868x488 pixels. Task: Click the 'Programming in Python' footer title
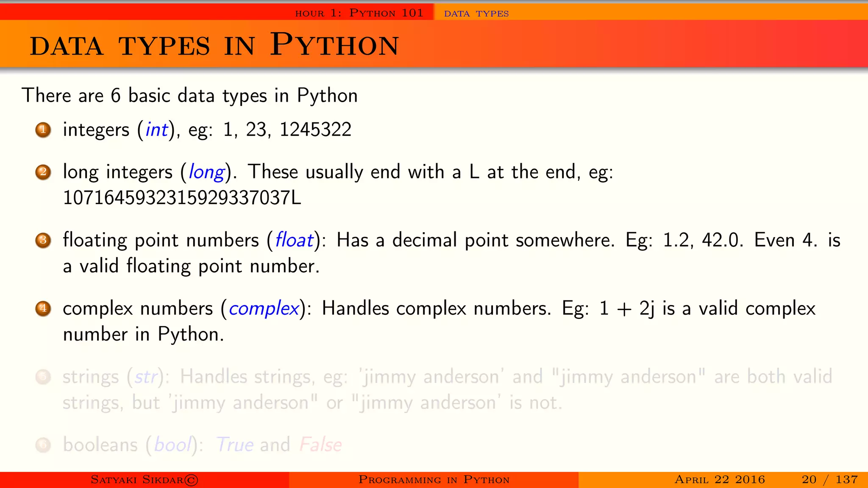click(x=434, y=480)
